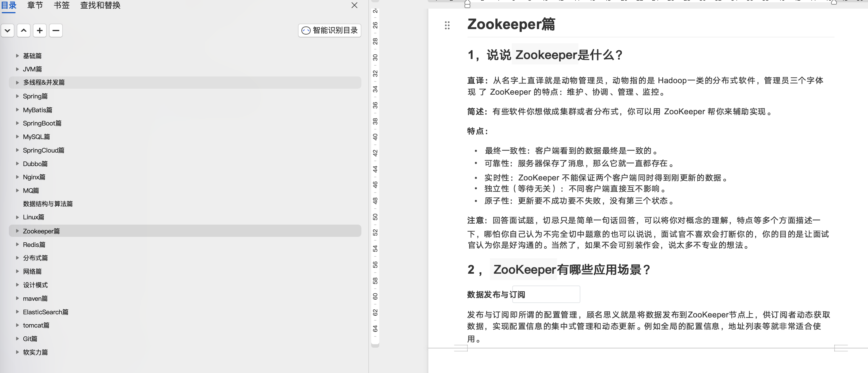This screenshot has height=373, width=868.
Task: Click the vertical ruler at mark 40
Action: [375, 137]
